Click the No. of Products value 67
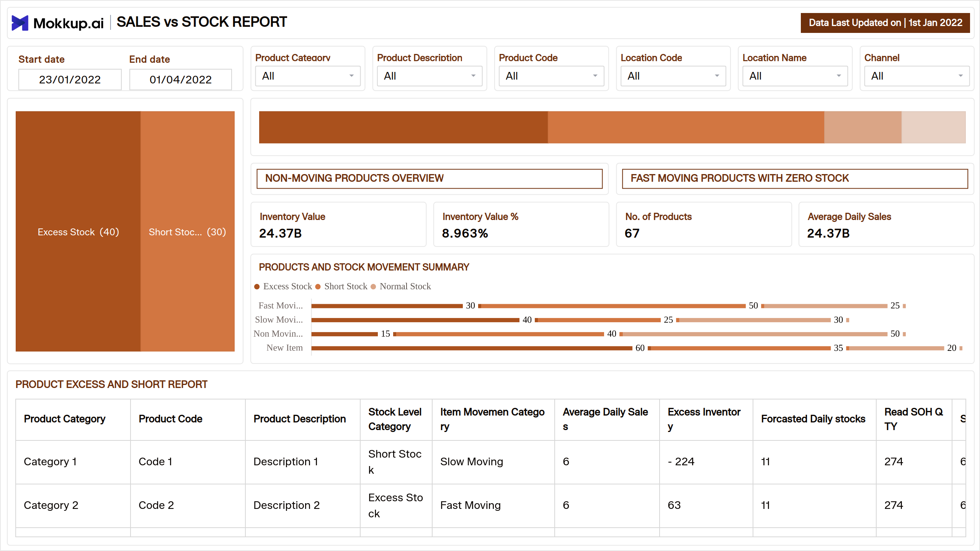Screen dimensions: 980x551 tap(632, 233)
